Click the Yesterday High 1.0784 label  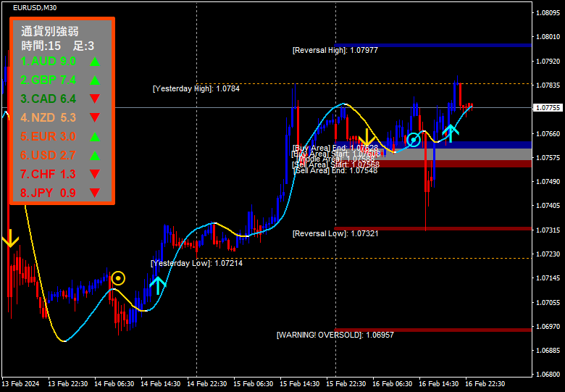[x=196, y=88]
